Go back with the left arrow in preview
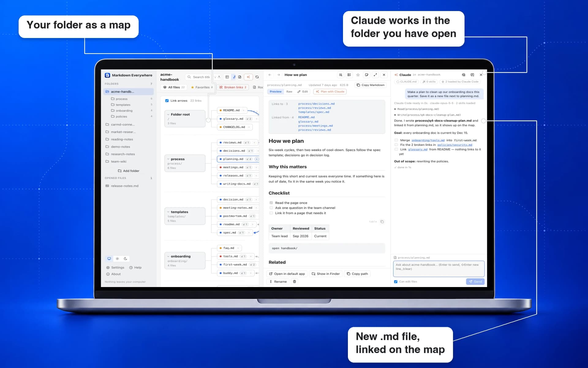This screenshot has width=588, height=368. point(270,75)
